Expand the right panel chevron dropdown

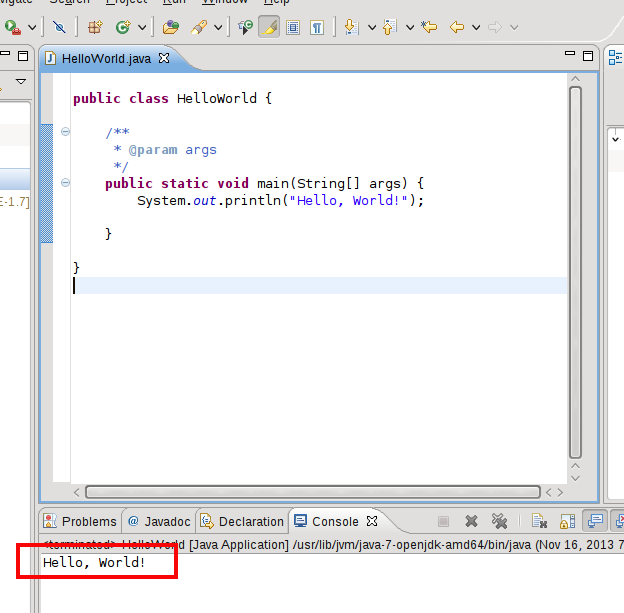point(615,139)
